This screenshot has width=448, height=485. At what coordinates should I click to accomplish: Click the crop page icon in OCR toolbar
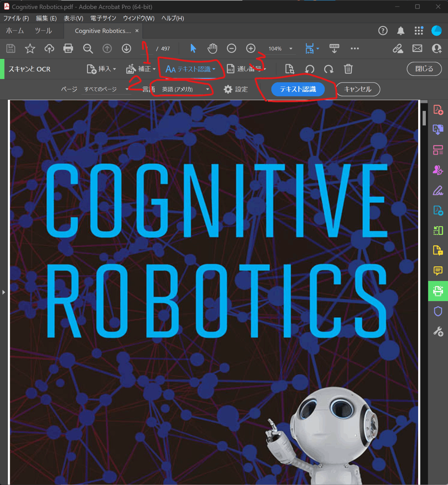coord(290,69)
